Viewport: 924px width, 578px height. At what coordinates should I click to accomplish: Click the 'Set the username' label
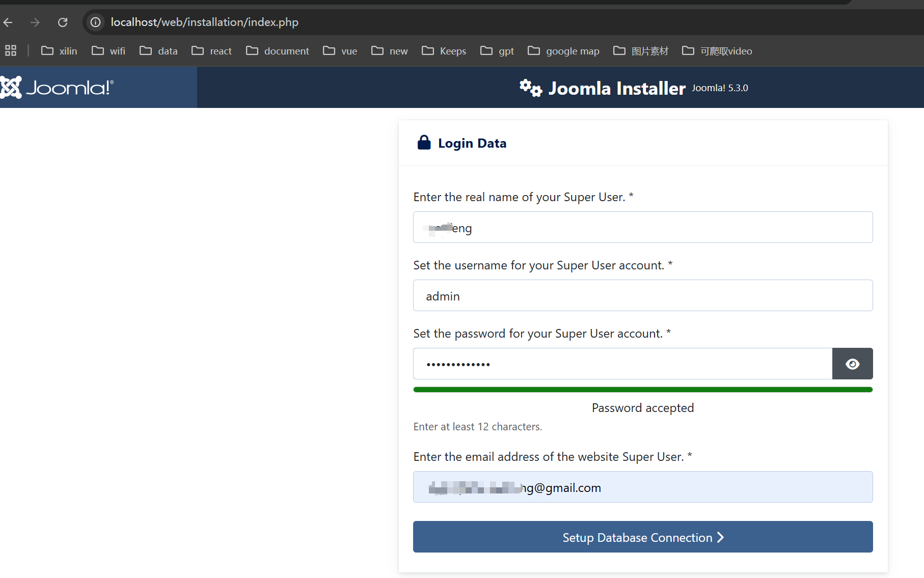(x=543, y=265)
